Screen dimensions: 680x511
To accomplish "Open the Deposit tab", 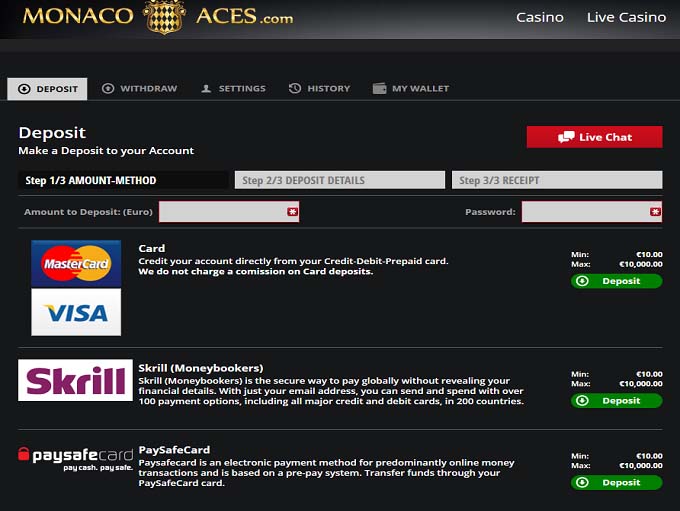I will click(x=47, y=89).
